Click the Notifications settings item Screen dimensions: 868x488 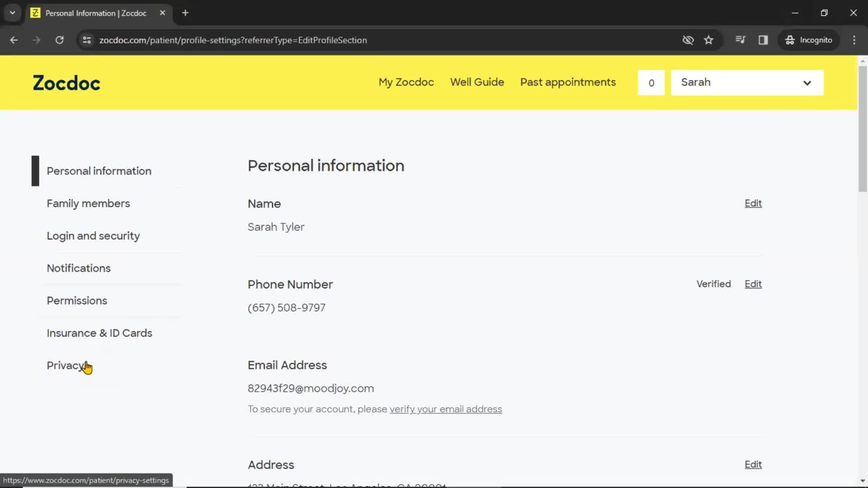(x=79, y=268)
